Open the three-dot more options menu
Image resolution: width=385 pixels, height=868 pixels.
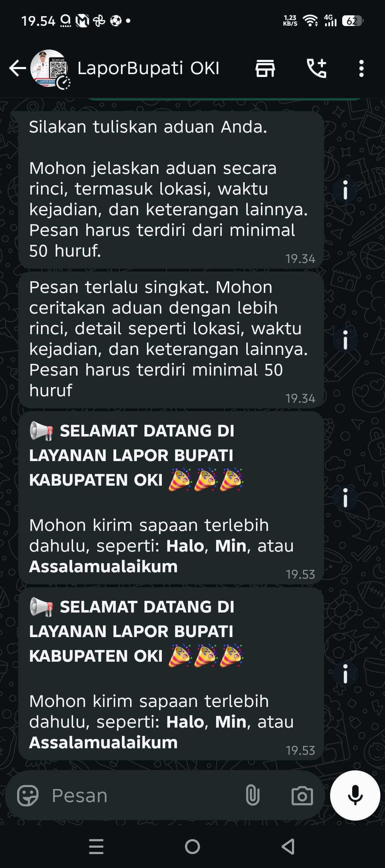(361, 68)
